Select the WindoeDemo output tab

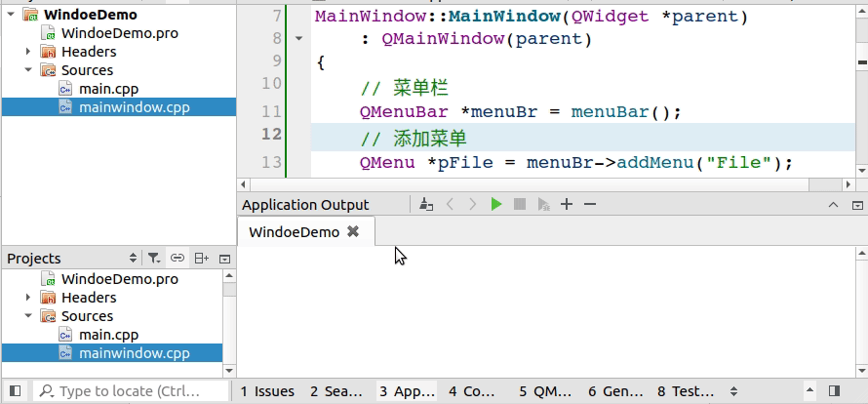point(306,231)
